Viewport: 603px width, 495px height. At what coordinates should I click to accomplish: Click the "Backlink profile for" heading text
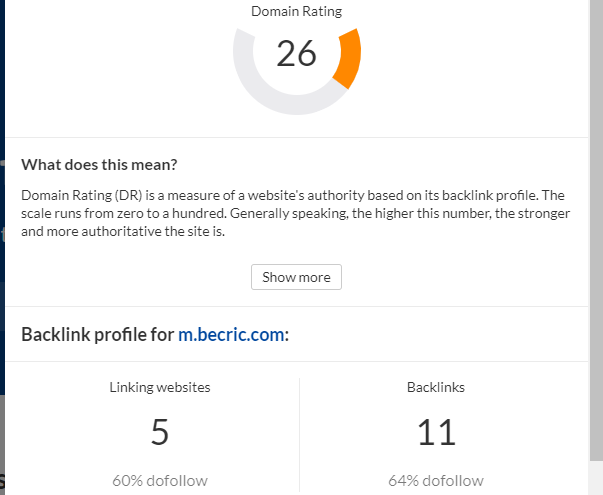pos(98,334)
